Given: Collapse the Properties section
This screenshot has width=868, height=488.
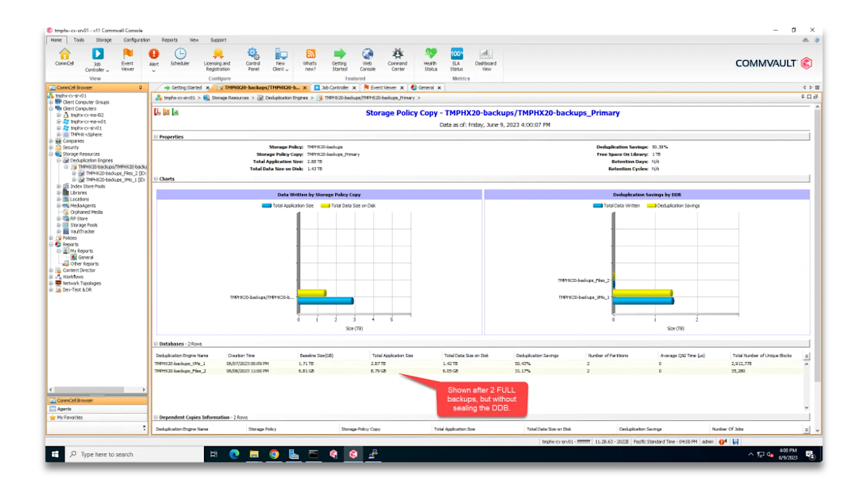Looking at the screenshot, I should tap(156, 137).
